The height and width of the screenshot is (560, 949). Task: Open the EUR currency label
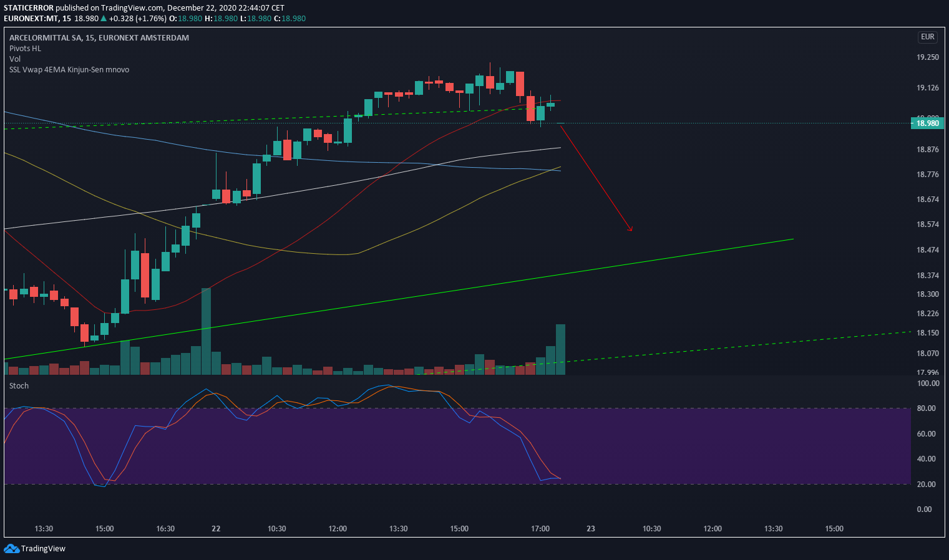(928, 37)
